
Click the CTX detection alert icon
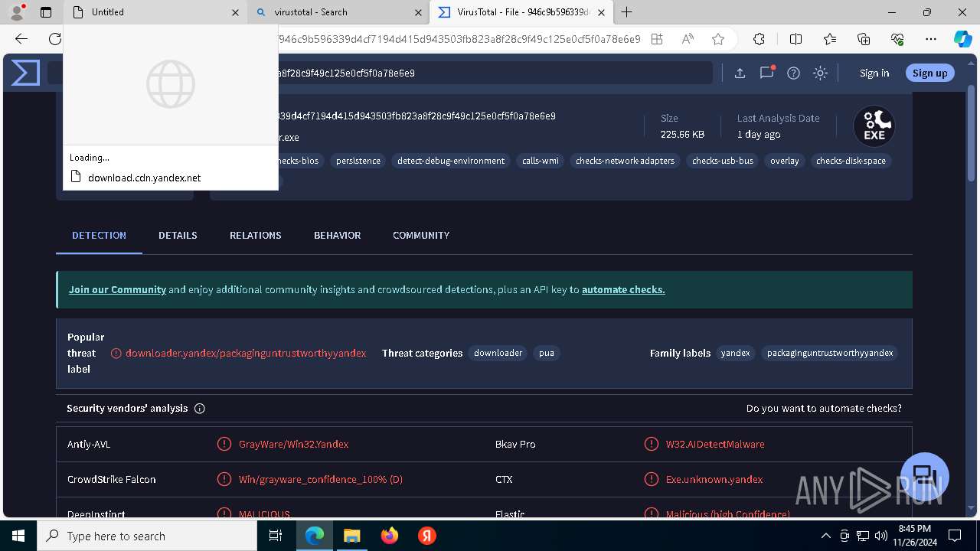coord(652,479)
